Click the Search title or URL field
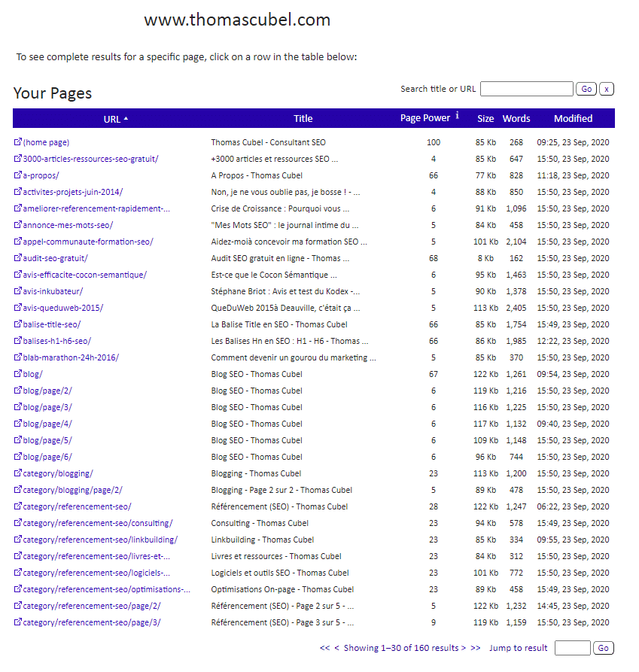Viewport: 639px width, 672px height. pos(526,89)
